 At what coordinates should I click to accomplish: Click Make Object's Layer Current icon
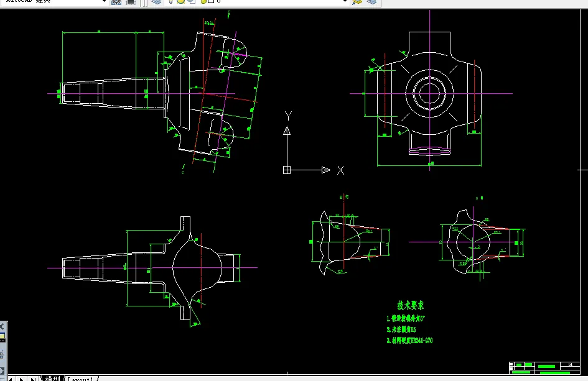pos(357,2)
